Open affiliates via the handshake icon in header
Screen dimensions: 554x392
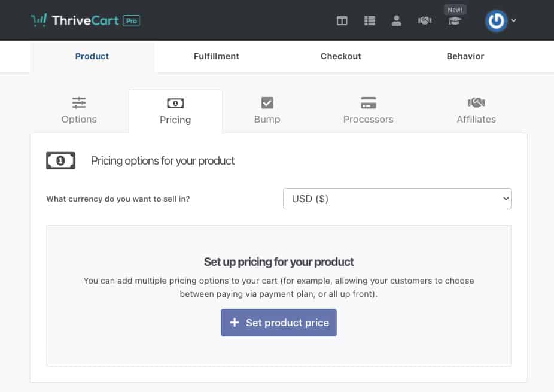(425, 20)
